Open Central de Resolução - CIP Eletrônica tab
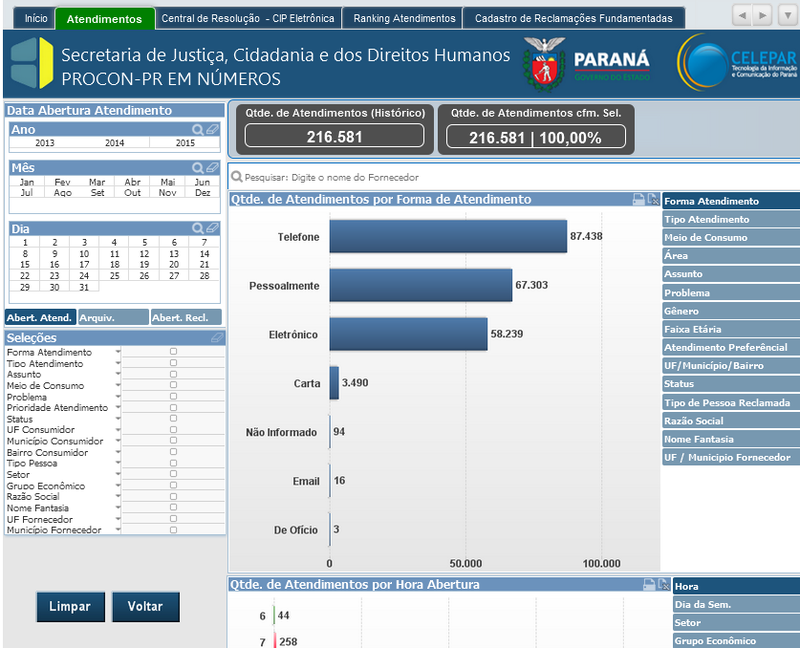This screenshot has width=800, height=648. [248, 18]
